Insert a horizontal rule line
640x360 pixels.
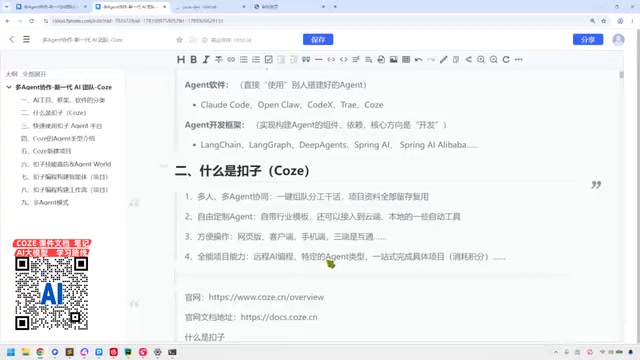pos(319,60)
